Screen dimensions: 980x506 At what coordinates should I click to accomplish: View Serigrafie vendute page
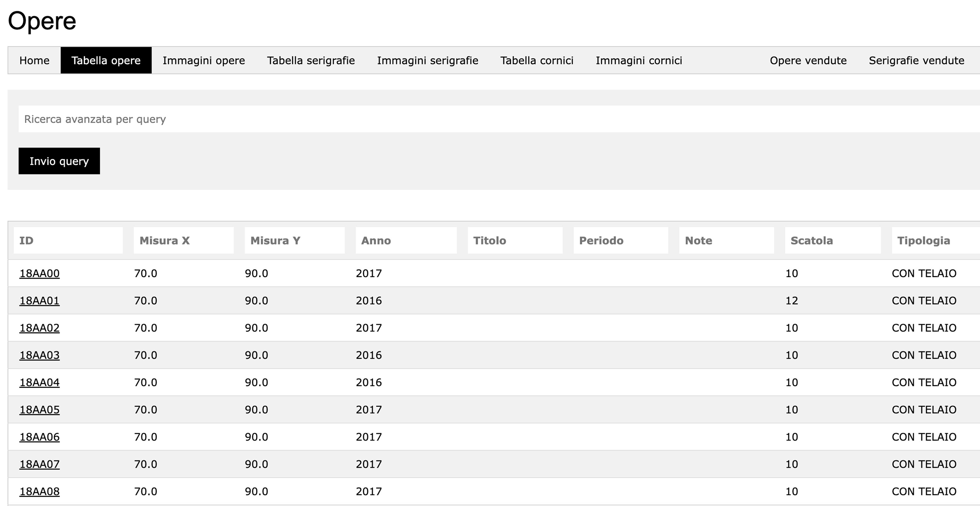(916, 61)
